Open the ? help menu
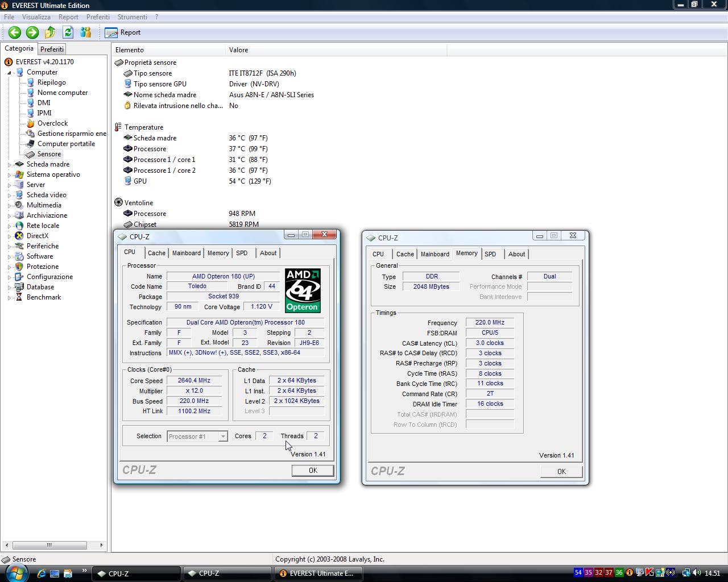This screenshot has width=728, height=582. 156,17
